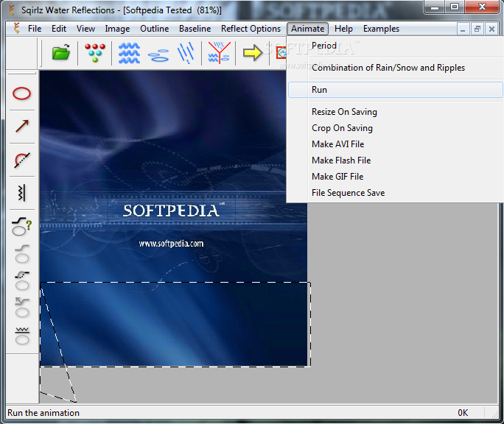Click the Sqirlz icon in the menu bar

[x=16, y=28]
